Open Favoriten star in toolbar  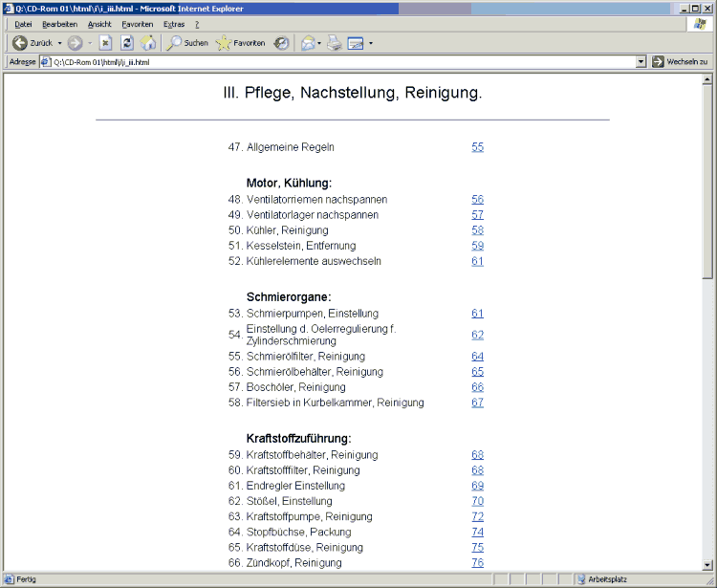(x=223, y=43)
